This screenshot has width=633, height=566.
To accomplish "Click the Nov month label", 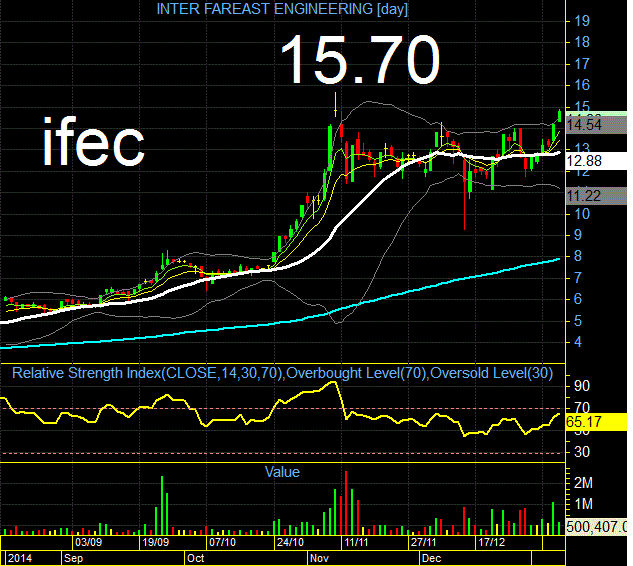I will point(319,558).
